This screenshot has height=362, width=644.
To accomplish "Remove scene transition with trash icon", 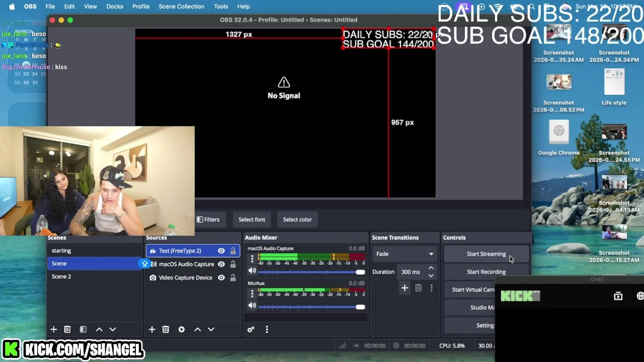I will pyautogui.click(x=418, y=288).
